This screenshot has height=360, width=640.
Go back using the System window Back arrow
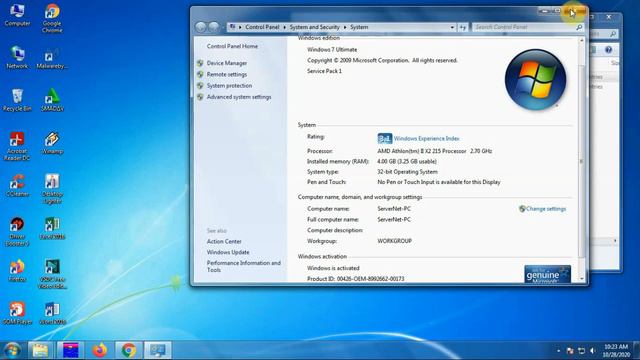(x=200, y=27)
